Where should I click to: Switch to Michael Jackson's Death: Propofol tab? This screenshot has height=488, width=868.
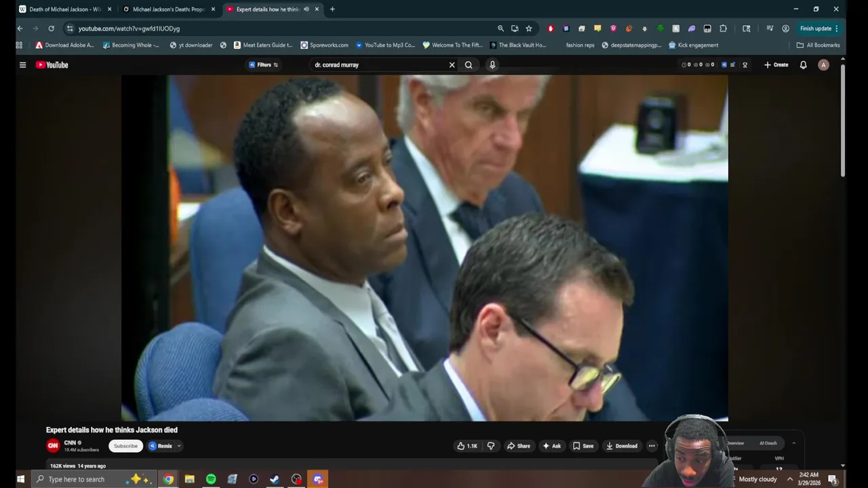[x=169, y=9]
